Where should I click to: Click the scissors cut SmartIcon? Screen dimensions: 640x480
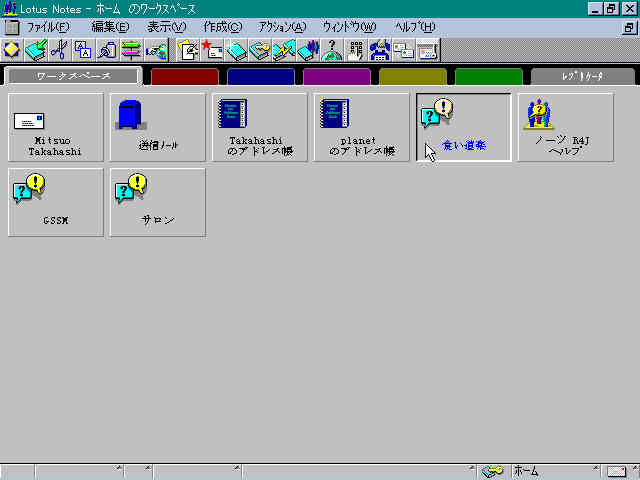(60, 50)
